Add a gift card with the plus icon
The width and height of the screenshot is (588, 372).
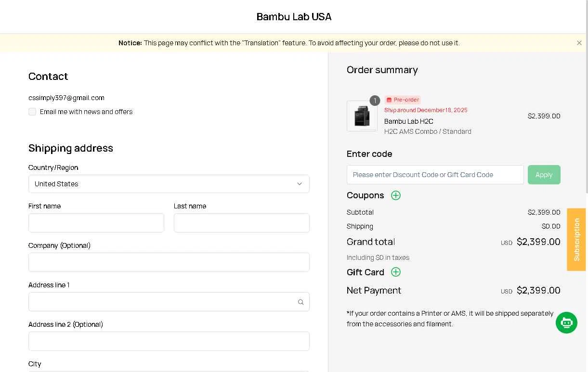pyautogui.click(x=396, y=272)
